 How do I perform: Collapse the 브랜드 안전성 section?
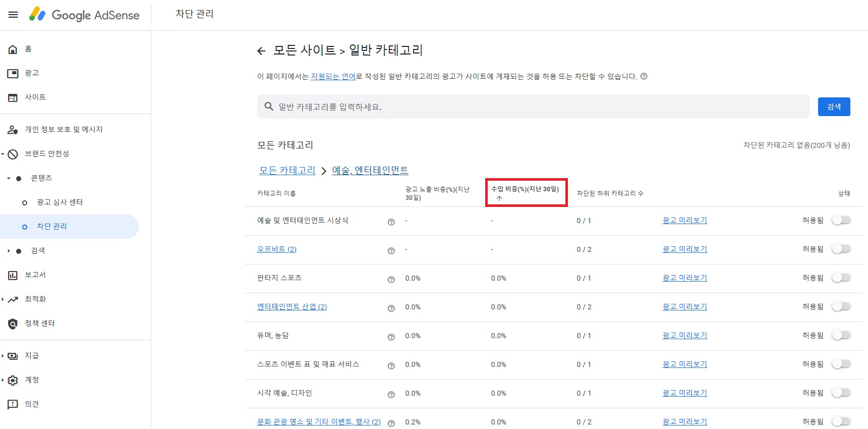(x=3, y=154)
